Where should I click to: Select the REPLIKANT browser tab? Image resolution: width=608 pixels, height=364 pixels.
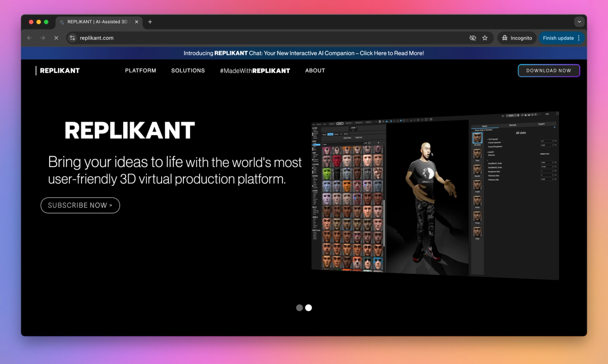coord(99,22)
